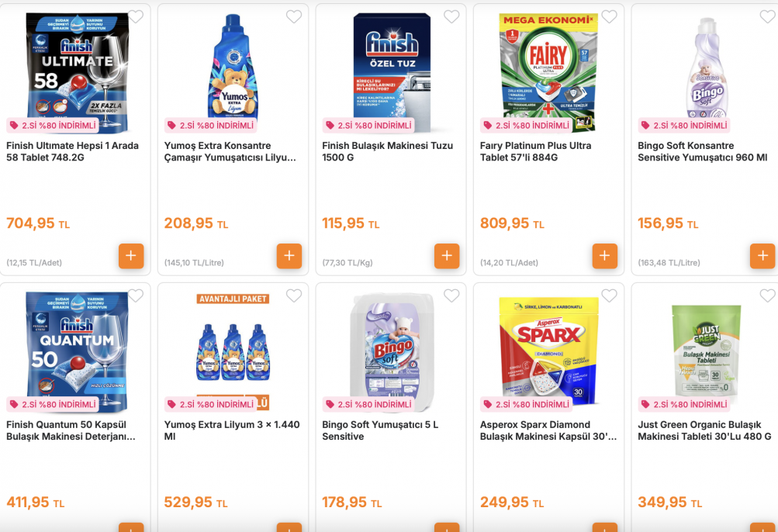Add Finish Ultimate 58 Tablet to cart
This screenshot has height=532, width=778.
pyautogui.click(x=131, y=256)
